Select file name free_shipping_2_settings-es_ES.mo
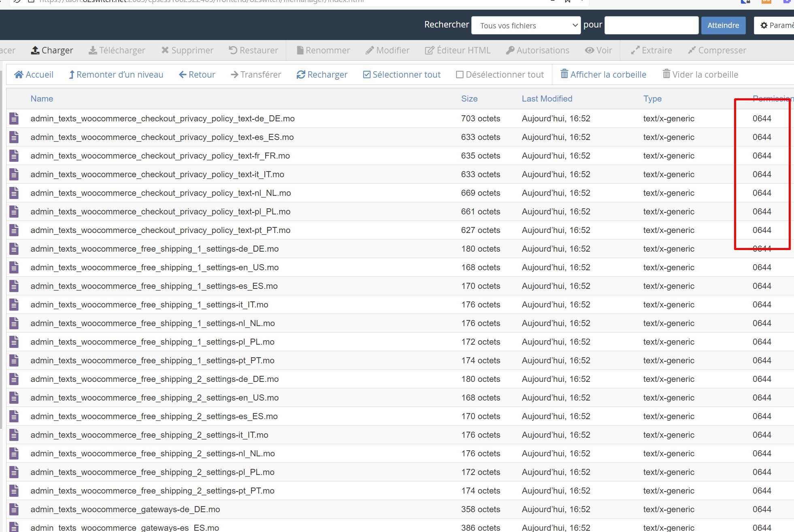This screenshot has height=532, width=794. click(x=154, y=416)
